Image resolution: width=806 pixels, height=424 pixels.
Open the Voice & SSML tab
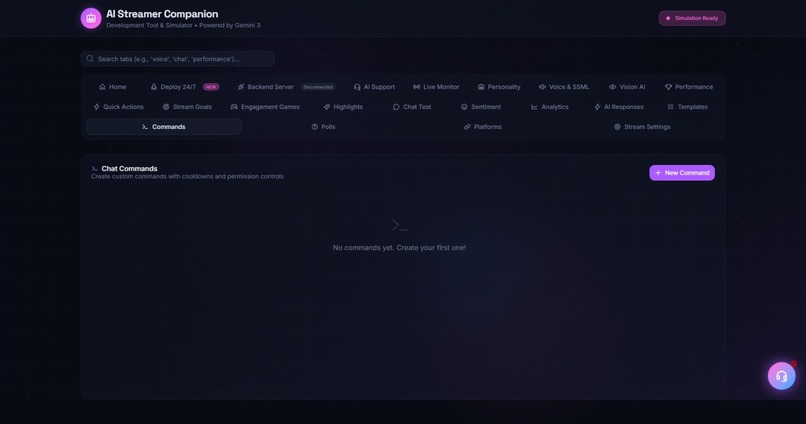564,87
